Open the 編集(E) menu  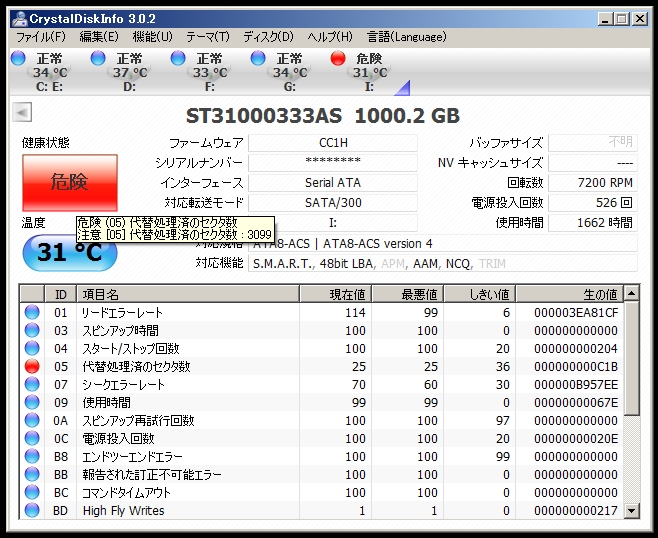[x=99, y=37]
